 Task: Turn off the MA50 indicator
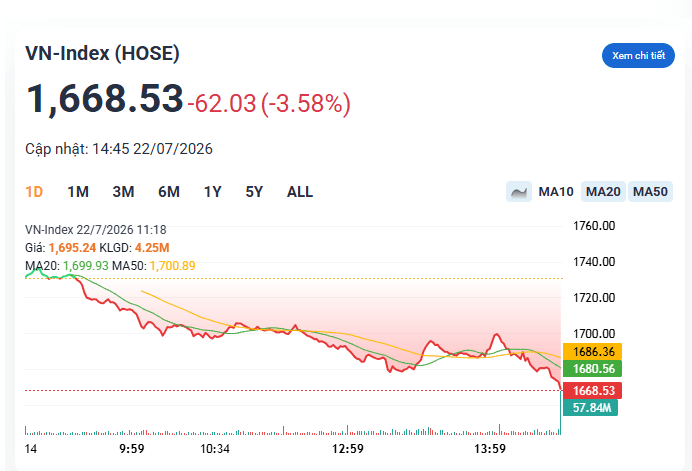point(650,192)
